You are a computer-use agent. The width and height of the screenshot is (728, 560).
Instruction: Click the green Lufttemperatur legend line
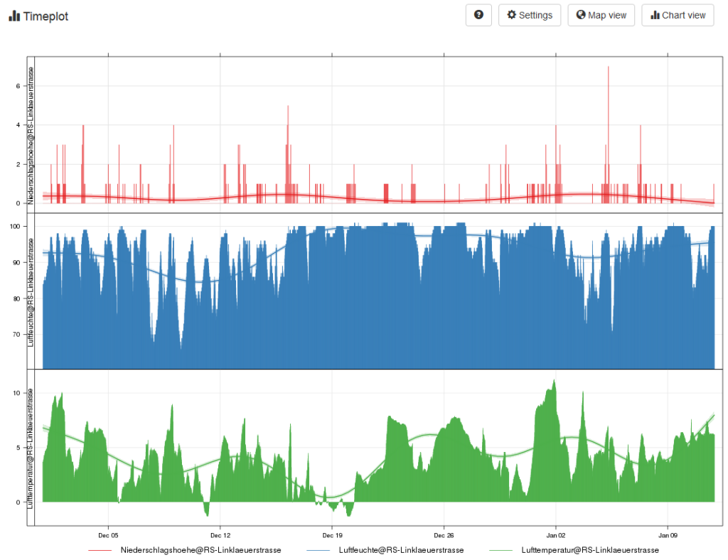[x=501, y=550]
